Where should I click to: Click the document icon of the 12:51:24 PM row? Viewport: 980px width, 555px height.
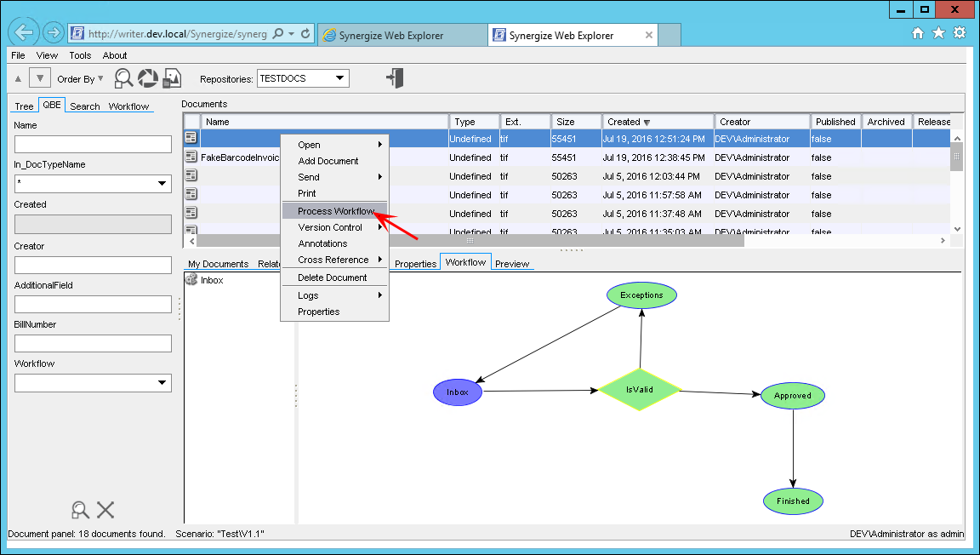click(191, 138)
